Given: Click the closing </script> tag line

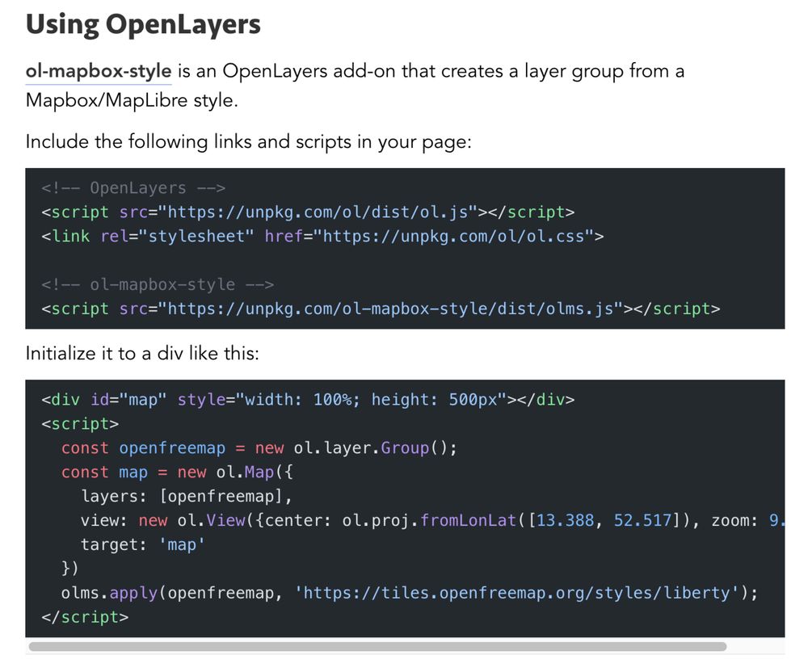Looking at the screenshot, I should point(85,617).
